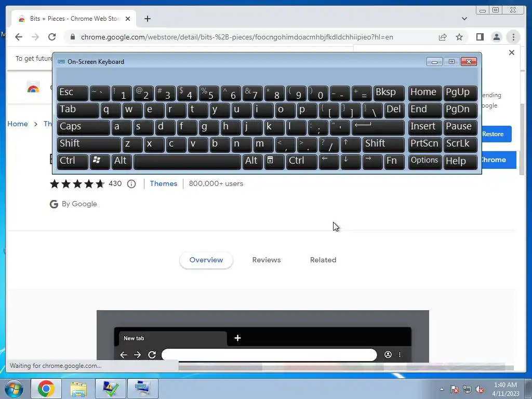Switch to the Overview tab

[206, 260]
